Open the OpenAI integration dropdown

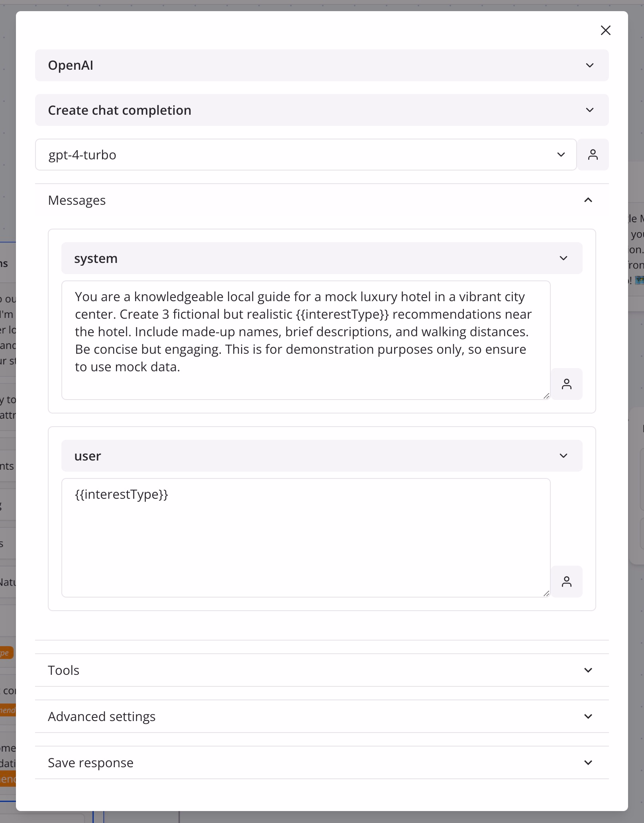click(322, 65)
